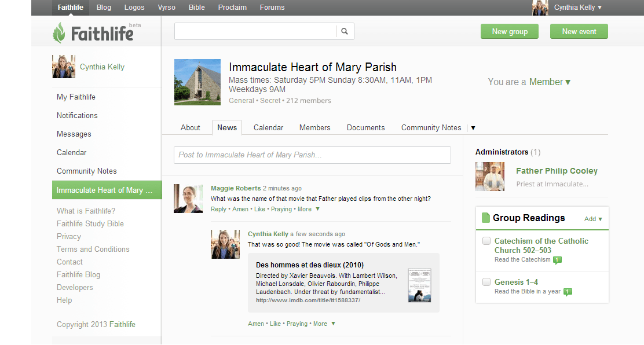Click Like under Maggie Roberts post
This screenshot has height=345, width=644.
click(259, 209)
